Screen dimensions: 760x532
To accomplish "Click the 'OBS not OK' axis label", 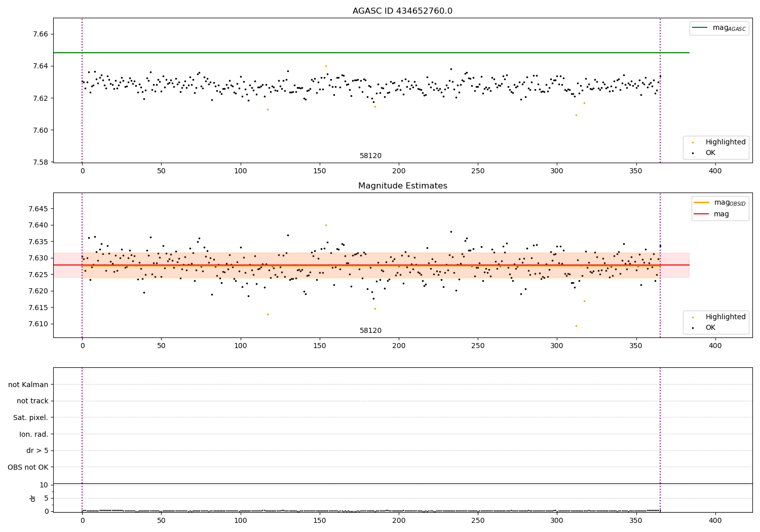I will (28, 467).
